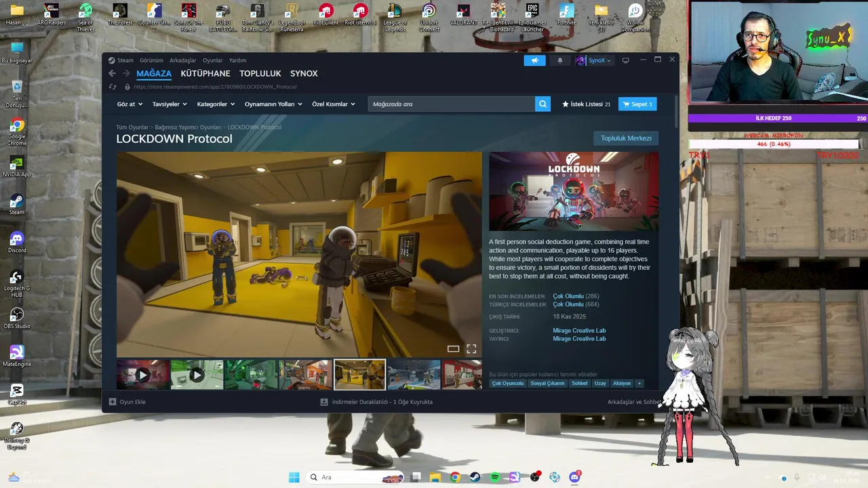This screenshot has height=488, width=868.
Task: Play the second video thumbnail
Action: click(197, 374)
